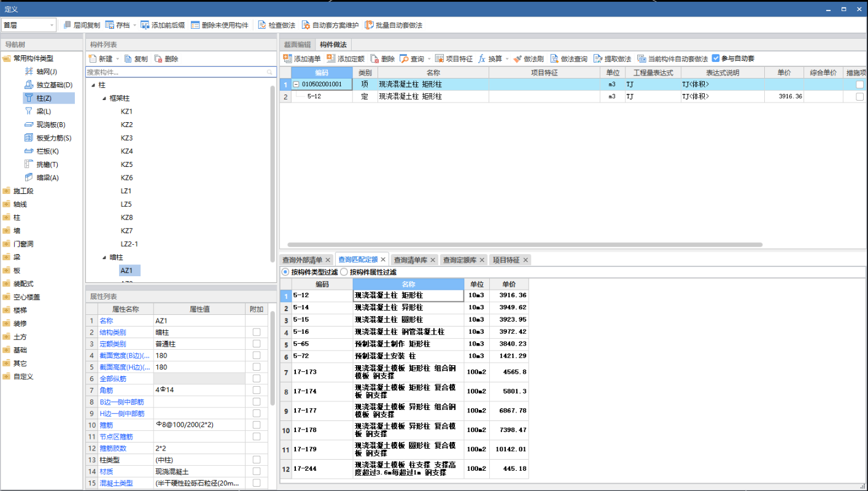Run 检查做法 from the toolbar

276,25
